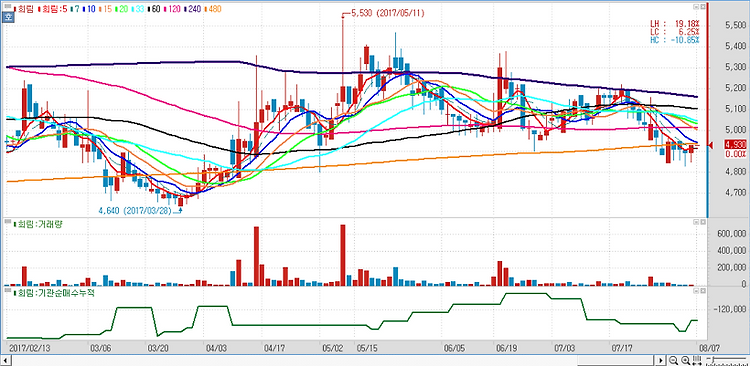Click the horizontal chart scrollbar track
750x366 pixels.
pos(334,360)
